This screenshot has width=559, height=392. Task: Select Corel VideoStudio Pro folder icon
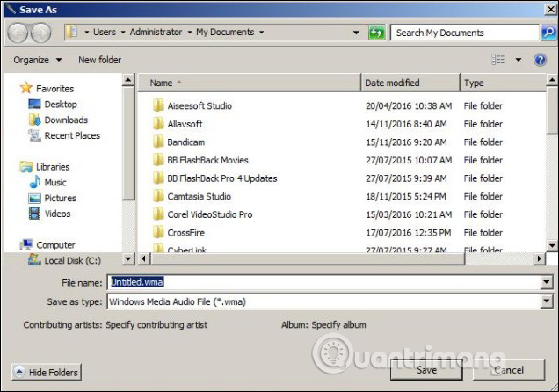158,214
